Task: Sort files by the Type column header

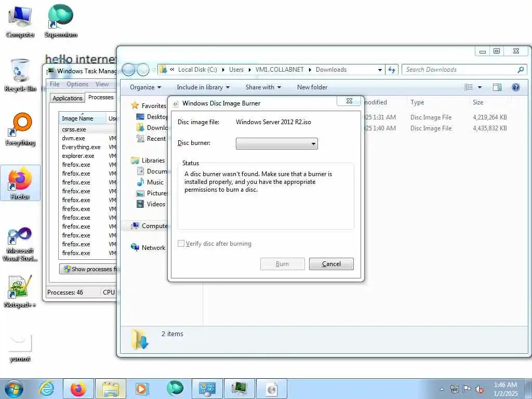Action: (x=437, y=102)
